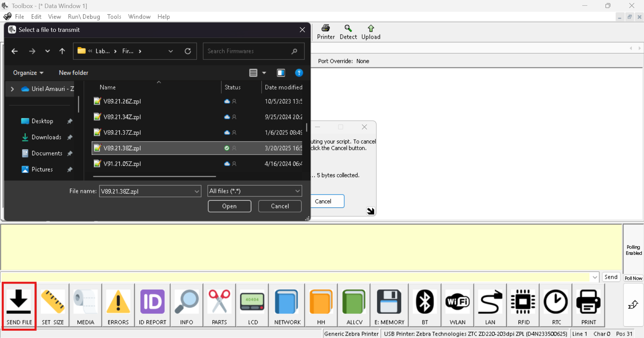This screenshot has width=644, height=338.
Task: Open the ERRORS diagnostics tool
Action: [118, 305]
